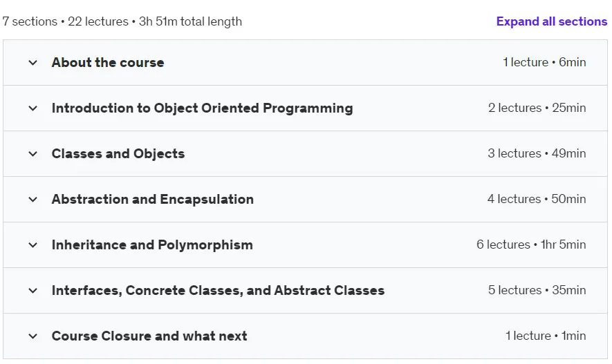Click the 5 lectures • 35min label

click(537, 290)
